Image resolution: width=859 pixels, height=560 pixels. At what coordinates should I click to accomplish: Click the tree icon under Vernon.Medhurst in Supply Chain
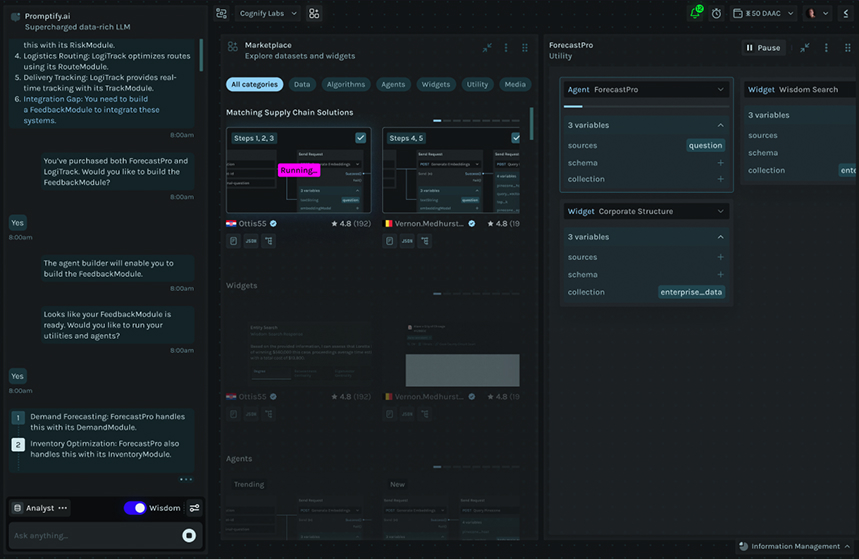(425, 241)
